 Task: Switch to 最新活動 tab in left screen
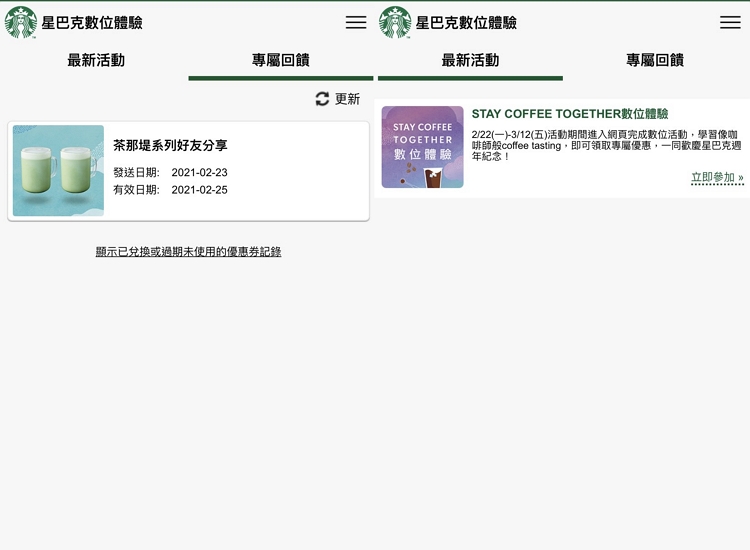[96, 60]
